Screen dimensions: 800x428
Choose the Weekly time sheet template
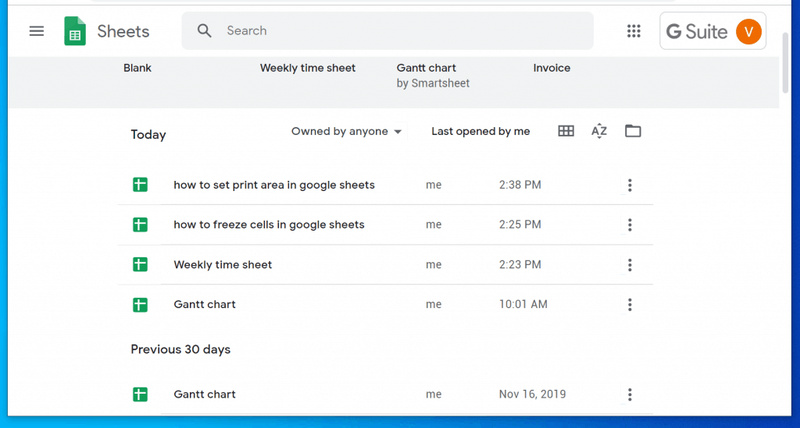point(308,68)
